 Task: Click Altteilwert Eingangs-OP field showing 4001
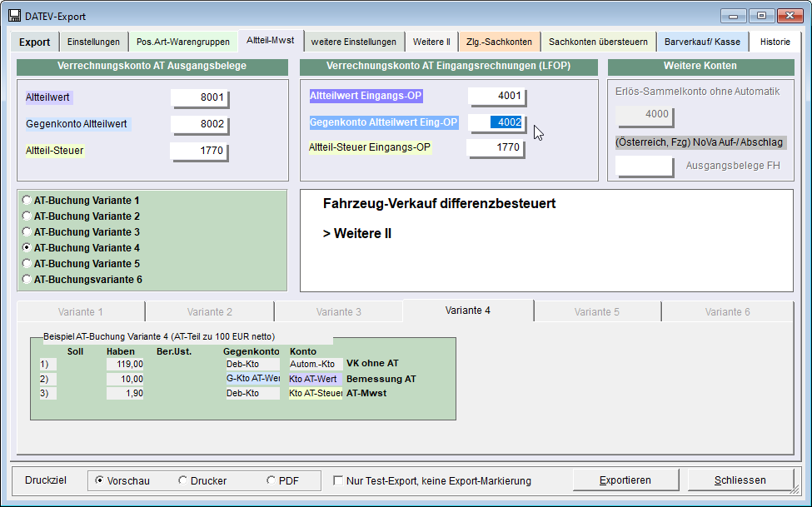496,96
